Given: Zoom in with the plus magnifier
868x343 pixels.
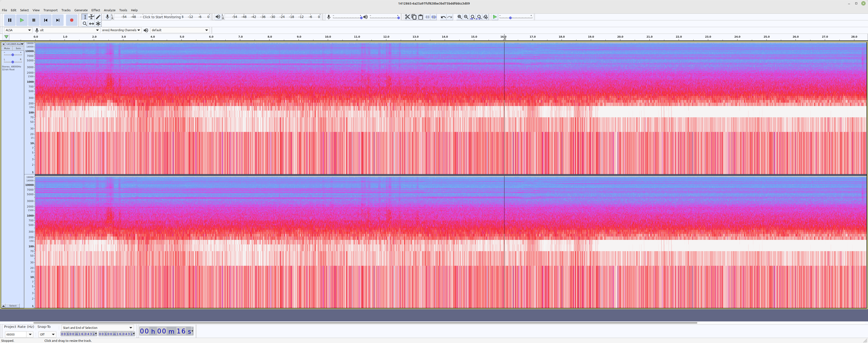Looking at the screenshot, I should [x=460, y=17].
